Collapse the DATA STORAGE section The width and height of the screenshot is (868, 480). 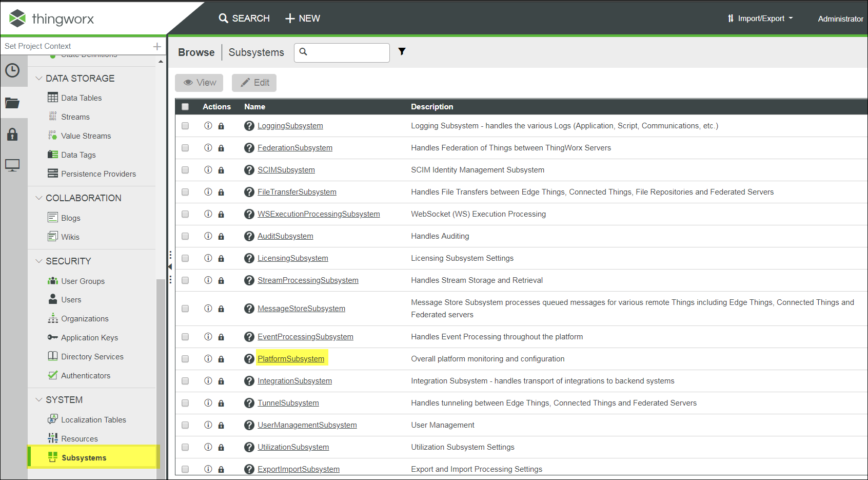pos(39,79)
